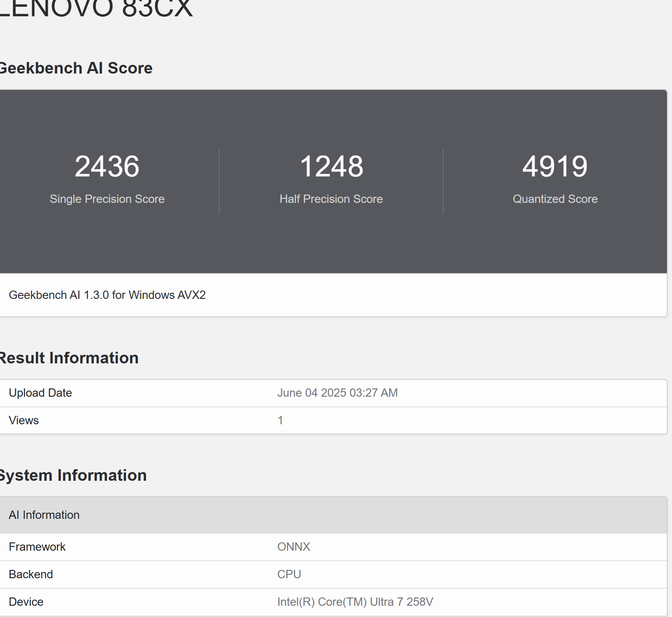The image size is (672, 617).
Task: Click the 1248 half precision value
Action: pos(331,166)
